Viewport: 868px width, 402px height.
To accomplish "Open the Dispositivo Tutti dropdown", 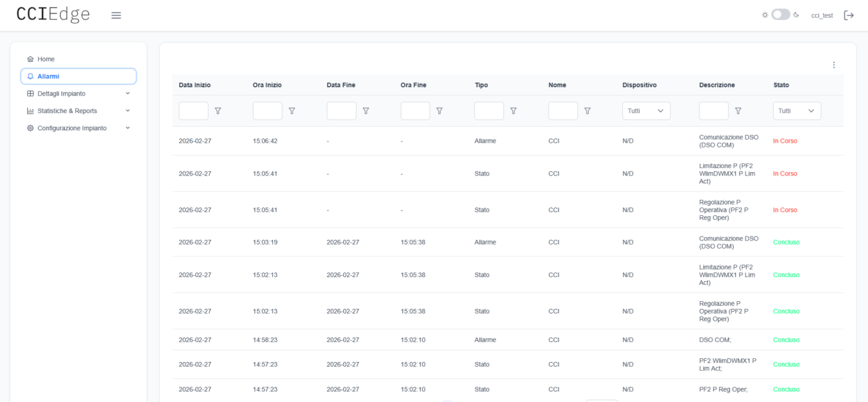I will click(x=646, y=111).
